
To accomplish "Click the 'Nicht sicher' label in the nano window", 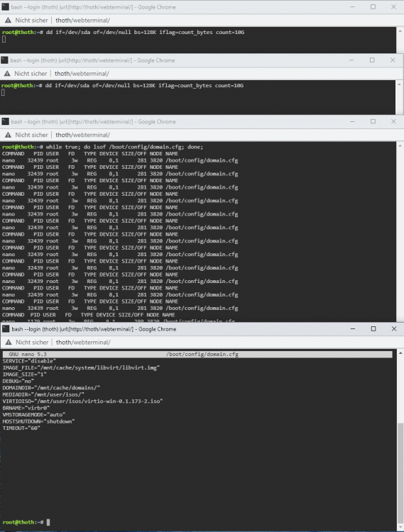I will 32,343.
